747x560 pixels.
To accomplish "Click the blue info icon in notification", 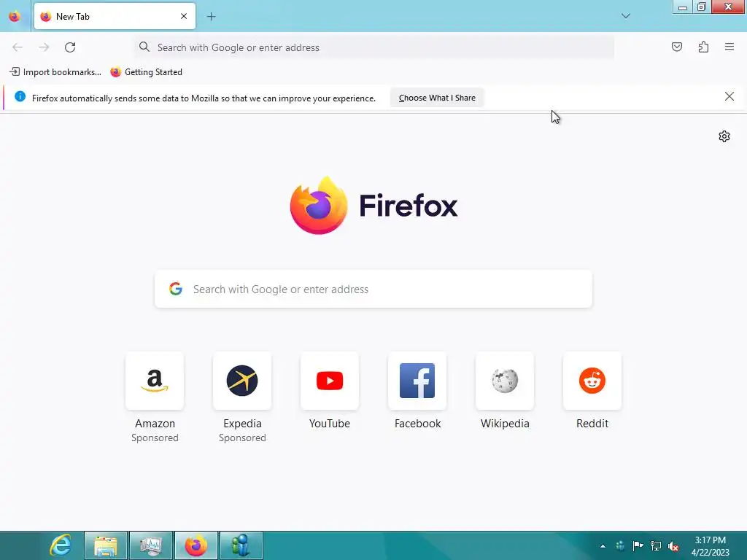I will click(20, 97).
